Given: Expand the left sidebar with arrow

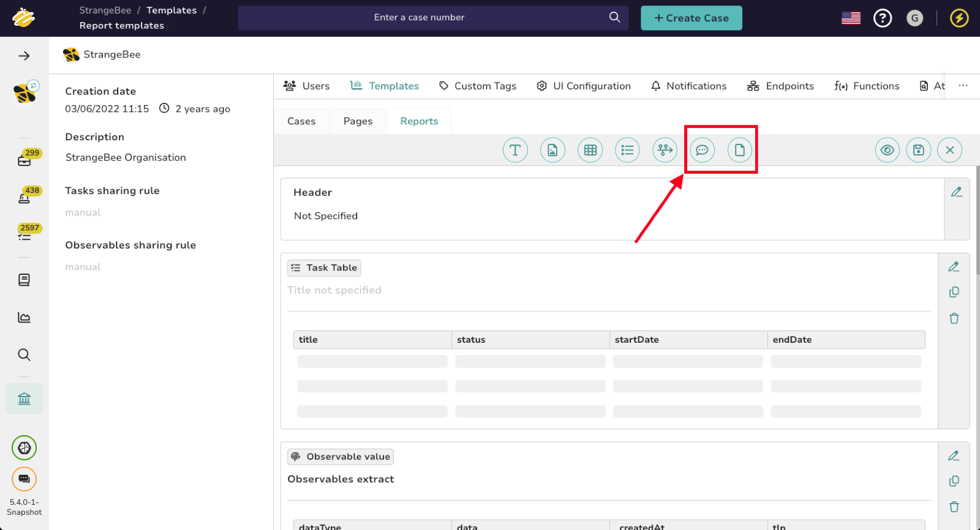Looking at the screenshot, I should (x=24, y=56).
